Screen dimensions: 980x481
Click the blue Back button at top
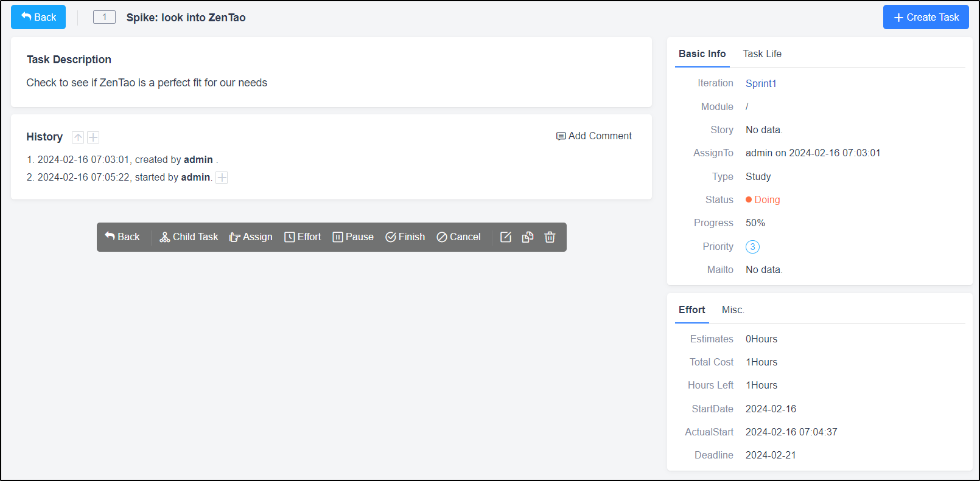pyautogui.click(x=38, y=17)
